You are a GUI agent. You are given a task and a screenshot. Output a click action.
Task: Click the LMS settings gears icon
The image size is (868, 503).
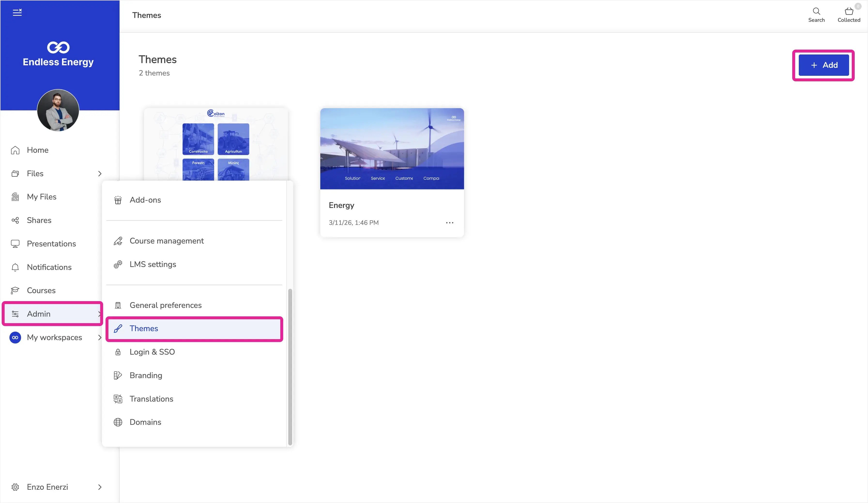[118, 264]
